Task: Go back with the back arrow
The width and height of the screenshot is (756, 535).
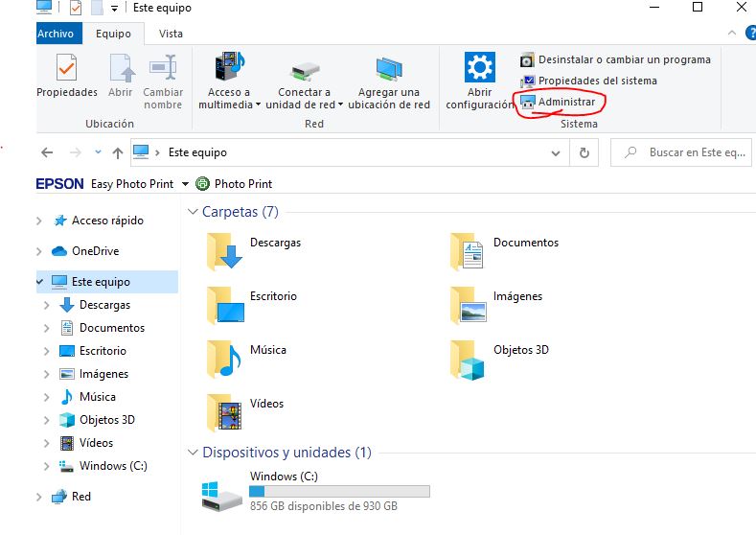Action: [47, 153]
